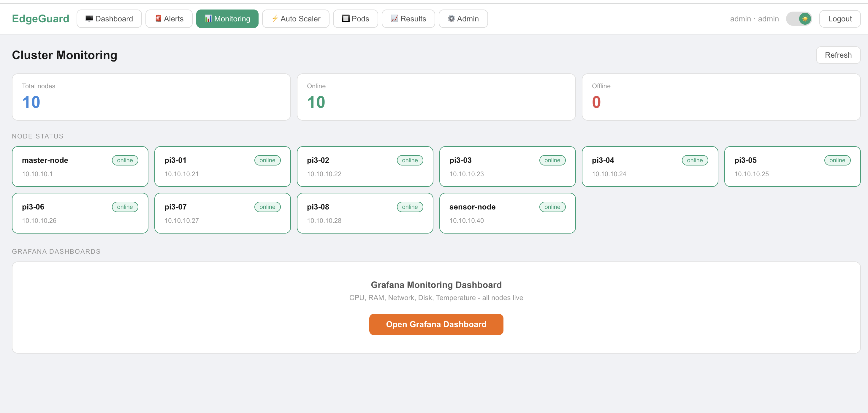Click the Monitoring bar chart icon
Screen dimensions: 868x413
(208, 19)
